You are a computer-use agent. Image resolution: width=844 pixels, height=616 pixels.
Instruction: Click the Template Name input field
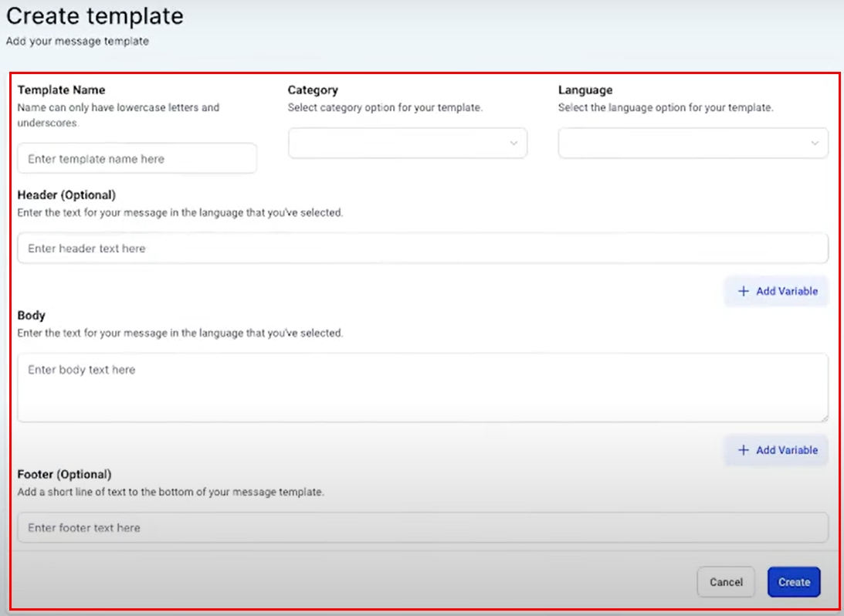[137, 159]
